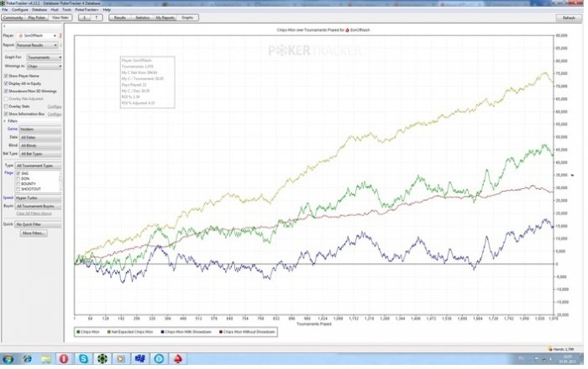This screenshot has width=588, height=369.
Task: Switch to PokerStars red spade taskbar icon
Action: point(178,359)
